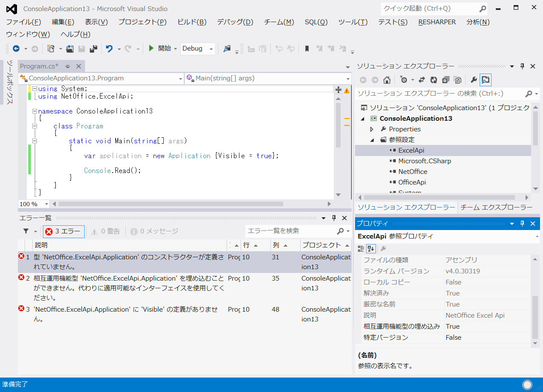Collapse the 参照設定 references node
The height and width of the screenshot is (392, 543).
pyautogui.click(x=371, y=139)
